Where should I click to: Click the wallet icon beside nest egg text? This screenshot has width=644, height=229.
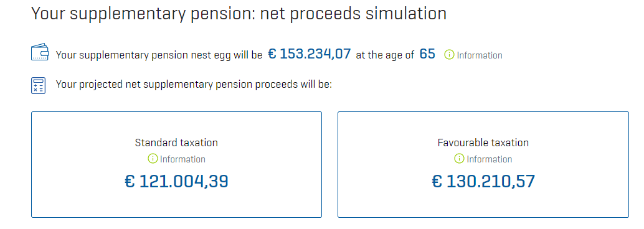click(x=40, y=53)
